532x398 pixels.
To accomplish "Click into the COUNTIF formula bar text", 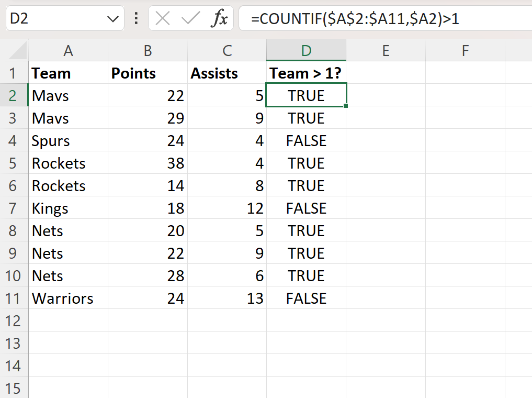I will tap(355, 18).
